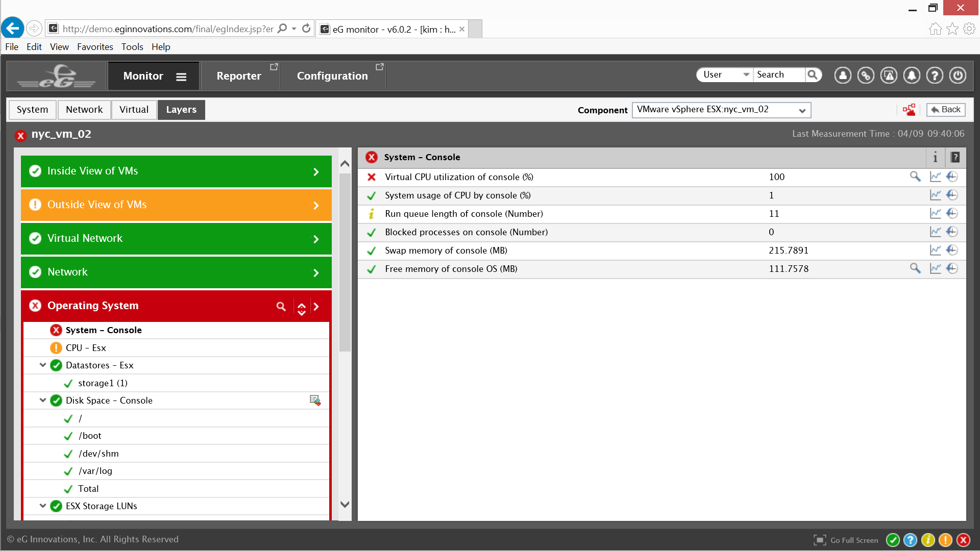Open the browser home icon

935,29
